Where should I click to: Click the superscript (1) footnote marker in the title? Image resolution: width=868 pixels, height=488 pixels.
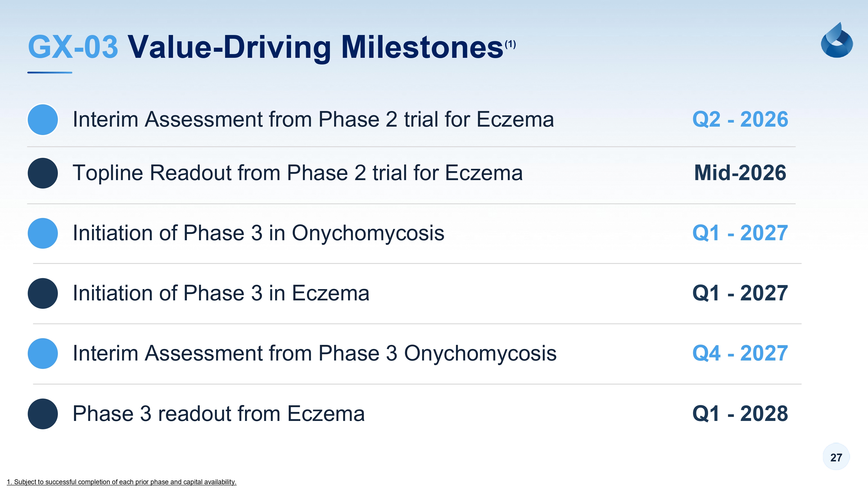pos(510,44)
